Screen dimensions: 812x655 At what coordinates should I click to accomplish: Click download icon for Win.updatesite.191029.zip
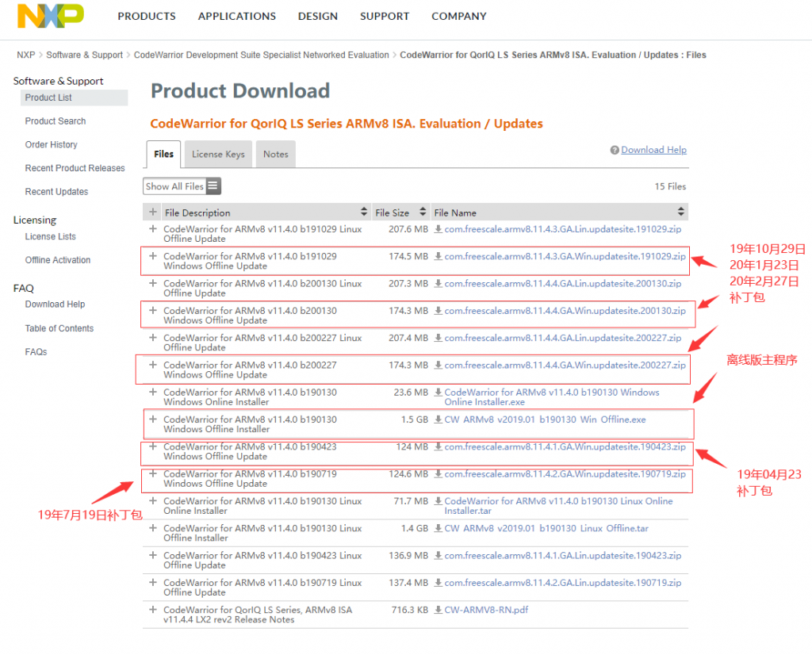(438, 256)
